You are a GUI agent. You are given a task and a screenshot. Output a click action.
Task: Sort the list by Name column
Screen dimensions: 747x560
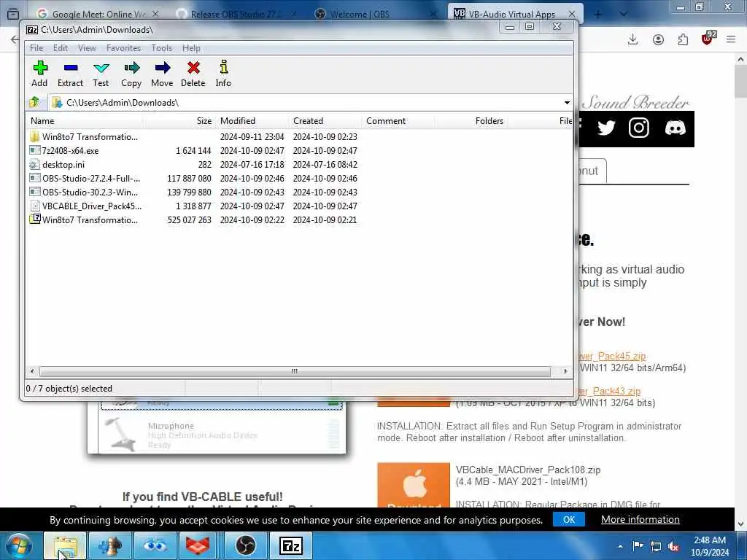point(84,121)
